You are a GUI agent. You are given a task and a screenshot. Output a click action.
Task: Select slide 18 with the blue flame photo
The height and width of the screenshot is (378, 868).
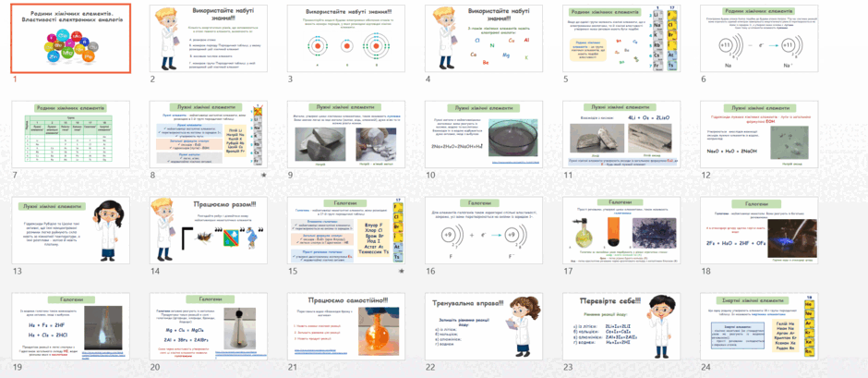[x=759, y=230]
